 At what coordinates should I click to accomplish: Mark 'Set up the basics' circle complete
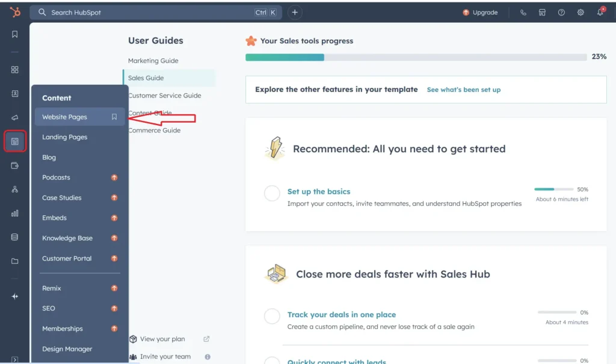pyautogui.click(x=272, y=193)
